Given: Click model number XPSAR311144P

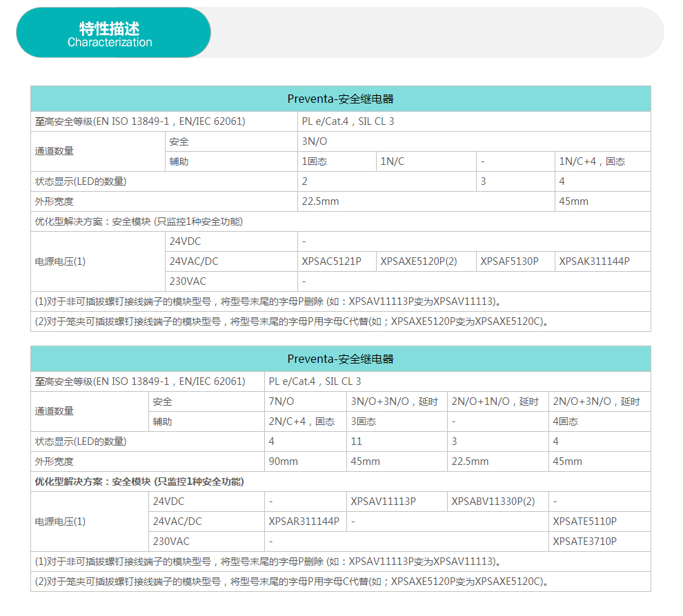Looking at the screenshot, I should [x=304, y=521].
